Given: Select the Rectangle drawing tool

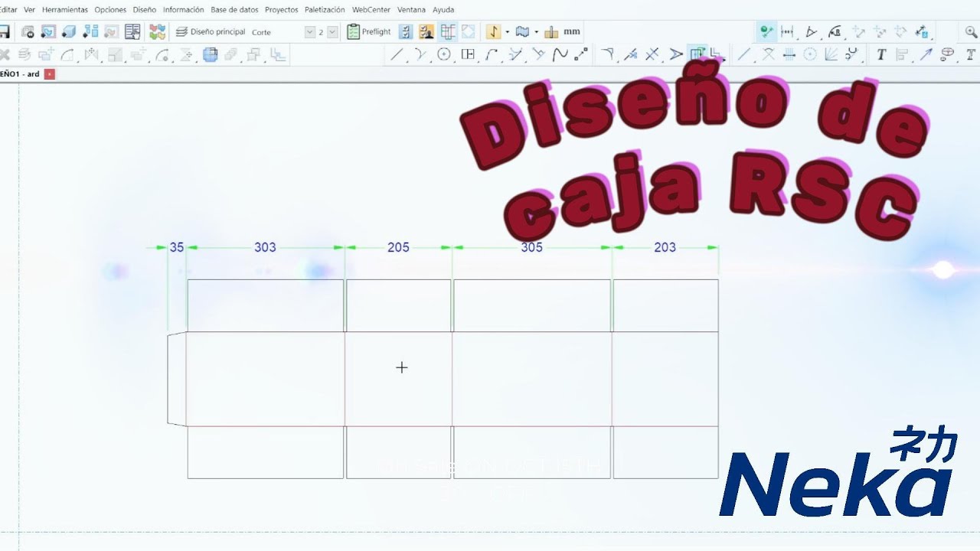Looking at the screenshot, I should point(468,54).
